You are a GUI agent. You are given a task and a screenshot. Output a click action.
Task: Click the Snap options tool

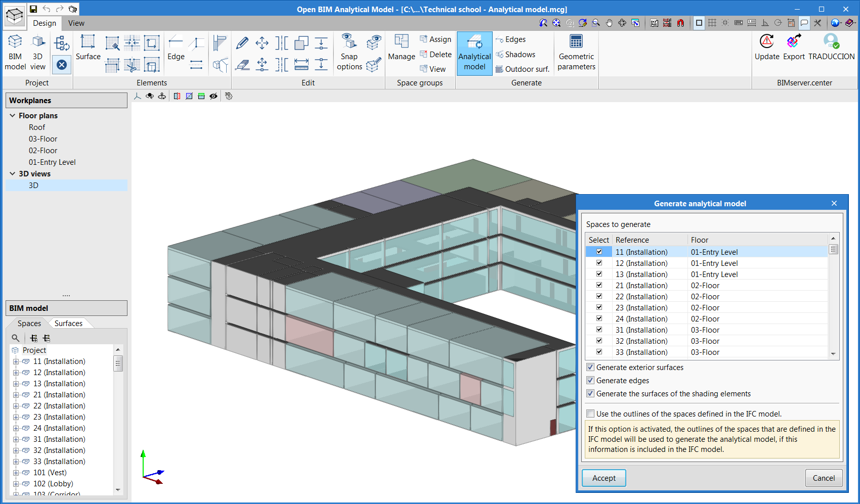(349, 52)
